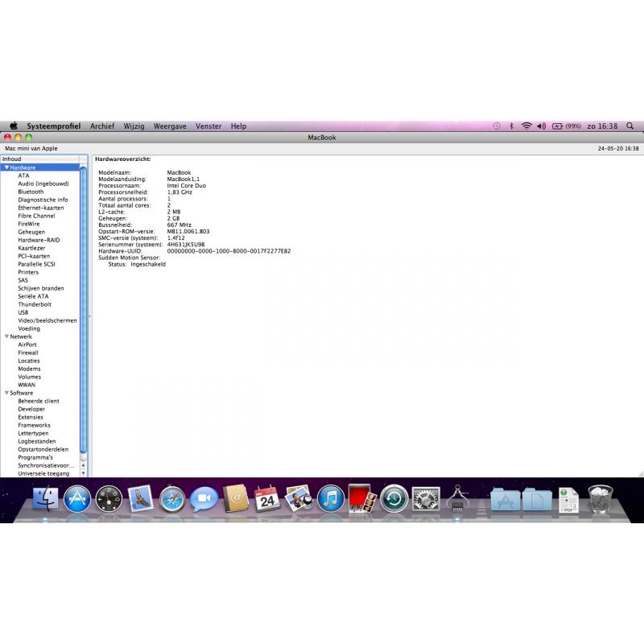Select Video/beeldschermen item
The image size is (644, 644).
click(47, 320)
